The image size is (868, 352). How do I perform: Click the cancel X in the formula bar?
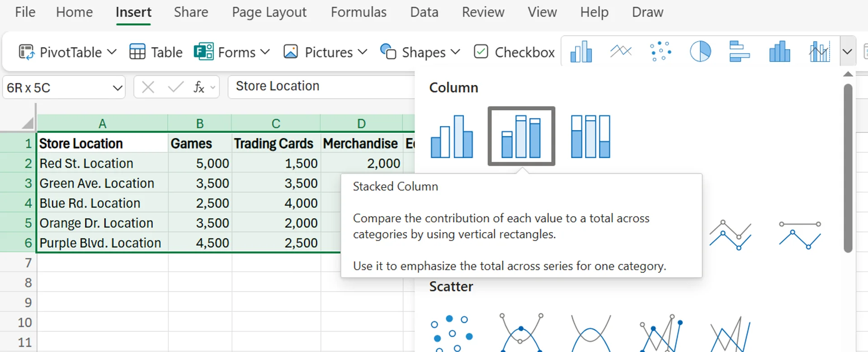coord(148,87)
